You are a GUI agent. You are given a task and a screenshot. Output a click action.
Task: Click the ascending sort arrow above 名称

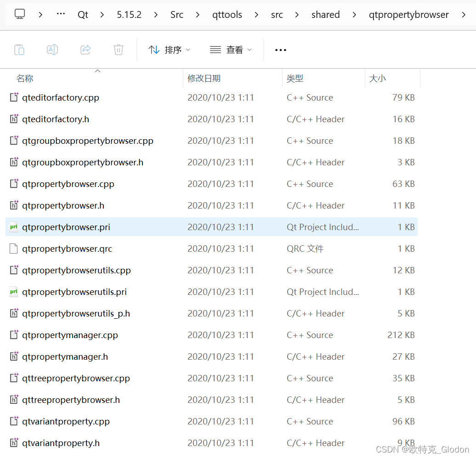pyautogui.click(x=97, y=71)
